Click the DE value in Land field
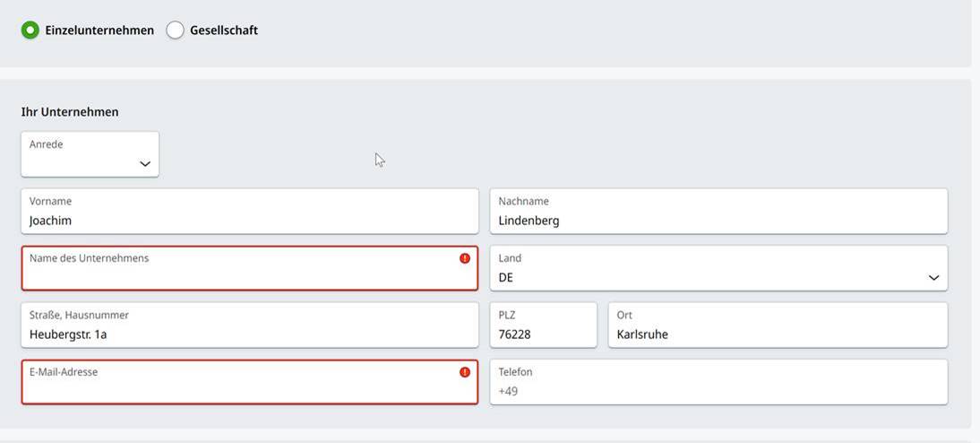Image resolution: width=980 pixels, height=443 pixels. 505,278
